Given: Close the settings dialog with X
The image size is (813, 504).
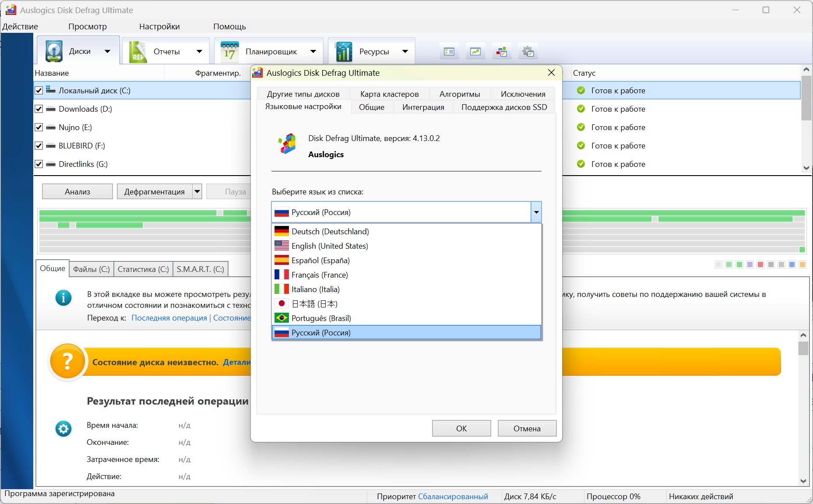Looking at the screenshot, I should pyautogui.click(x=551, y=73).
